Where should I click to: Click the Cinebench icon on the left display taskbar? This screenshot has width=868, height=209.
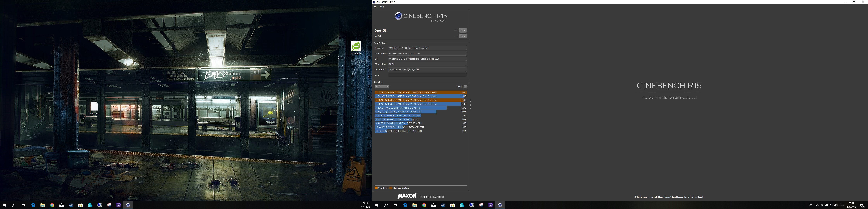128,205
